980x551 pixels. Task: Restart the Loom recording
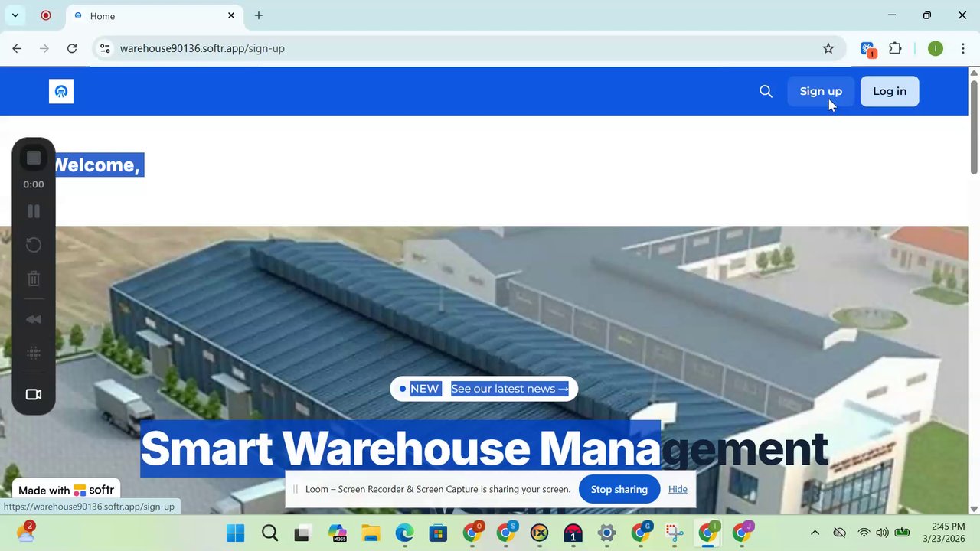(x=34, y=245)
